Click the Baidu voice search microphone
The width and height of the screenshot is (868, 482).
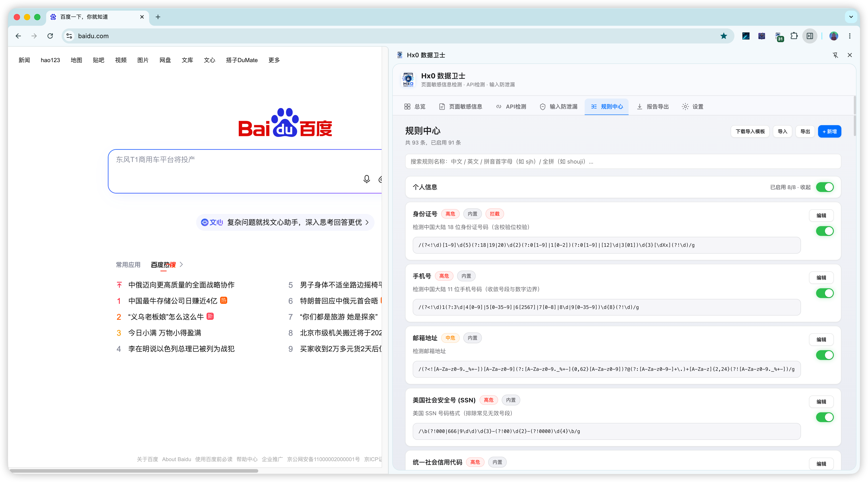tap(367, 179)
